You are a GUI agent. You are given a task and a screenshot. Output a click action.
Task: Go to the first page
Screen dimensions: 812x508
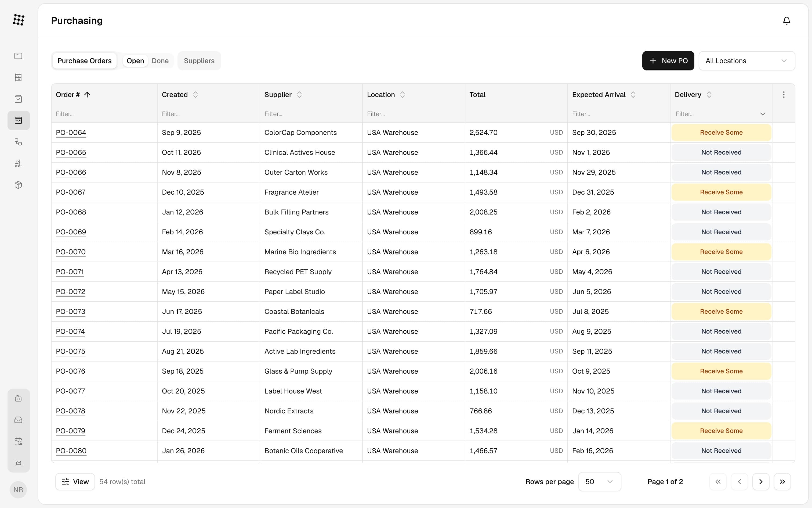point(718,481)
